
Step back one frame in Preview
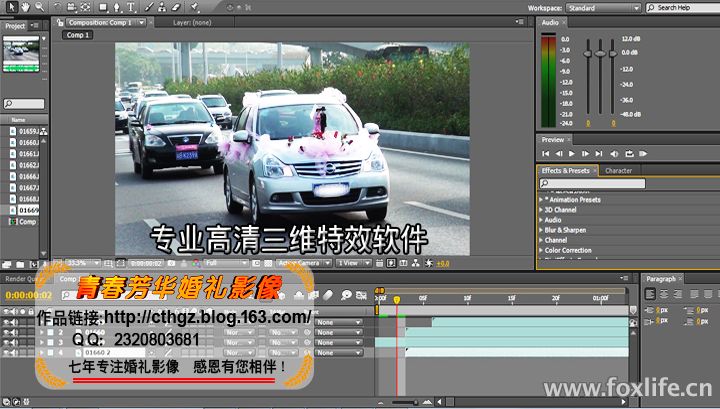559,154
